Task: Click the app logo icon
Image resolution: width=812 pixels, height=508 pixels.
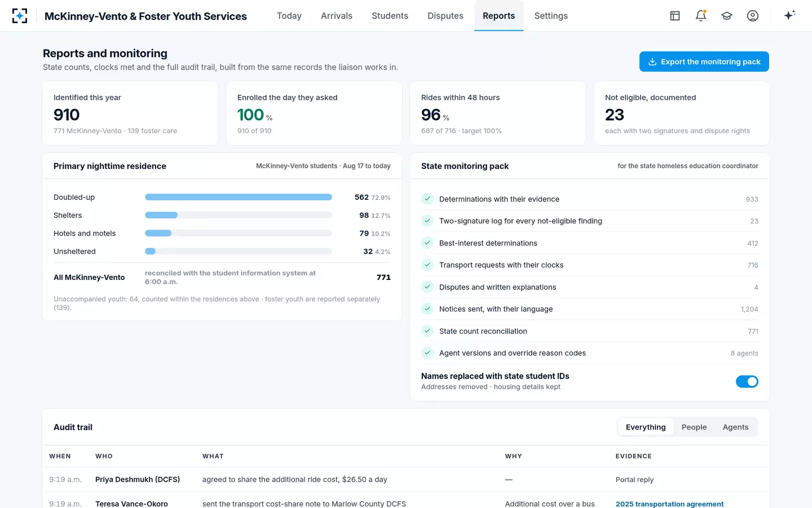Action: tap(20, 16)
